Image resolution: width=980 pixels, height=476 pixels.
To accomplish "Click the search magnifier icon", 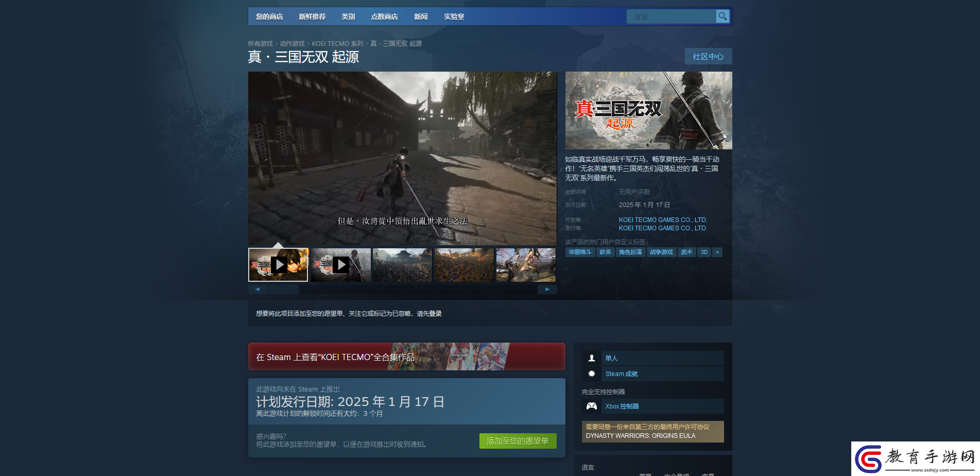I will coord(723,16).
